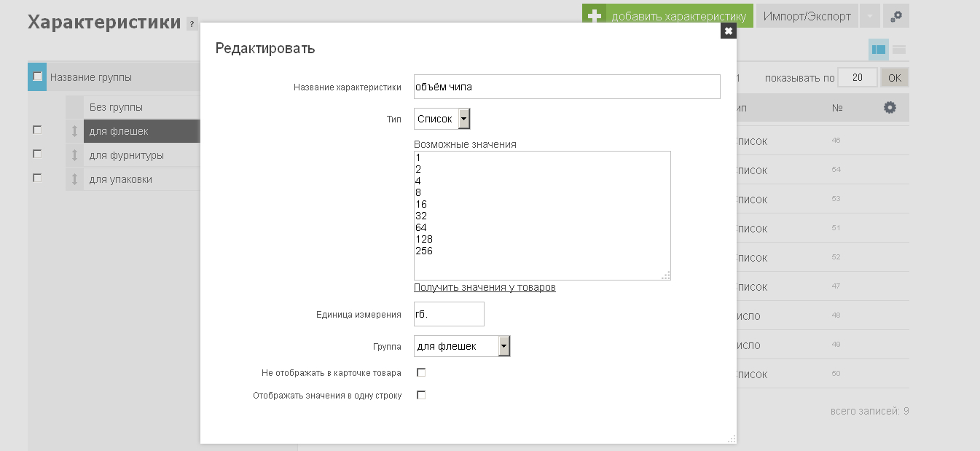980x451 pixels.
Task: Click the settings gears icon beside Импорт/Экспорт
Action: (895, 16)
